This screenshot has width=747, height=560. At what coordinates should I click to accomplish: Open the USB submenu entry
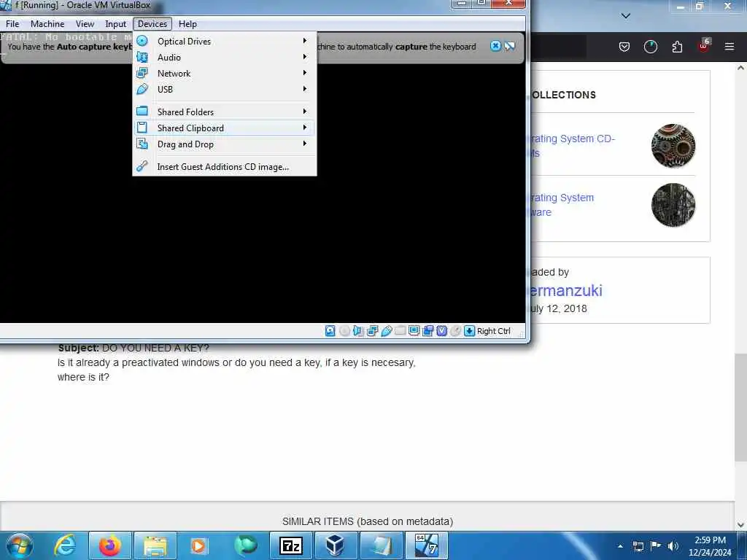225,89
